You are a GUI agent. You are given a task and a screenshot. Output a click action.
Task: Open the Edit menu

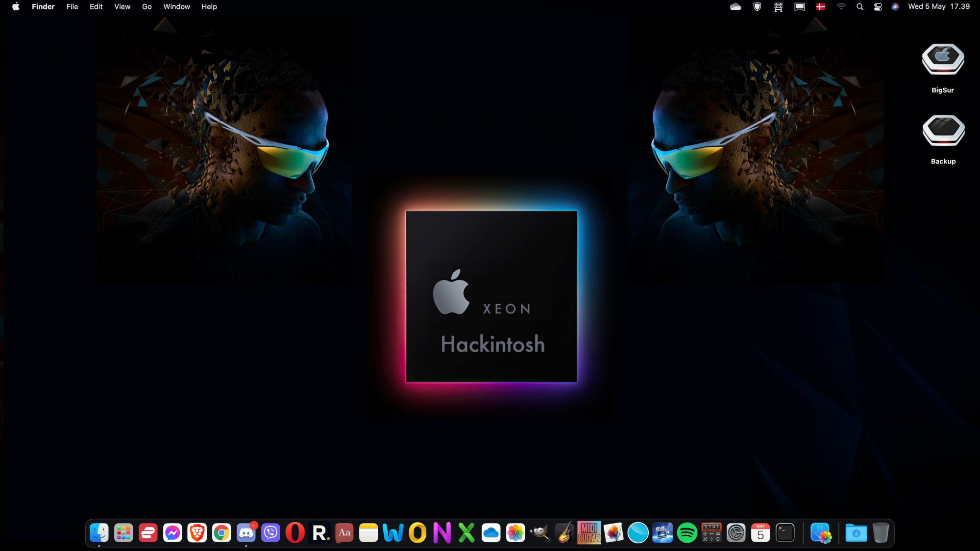tap(96, 6)
